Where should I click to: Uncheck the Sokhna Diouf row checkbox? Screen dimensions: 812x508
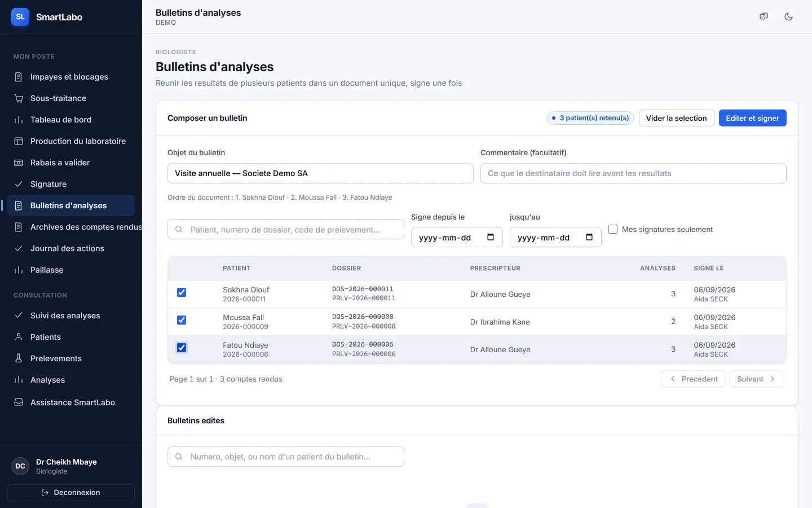point(182,292)
